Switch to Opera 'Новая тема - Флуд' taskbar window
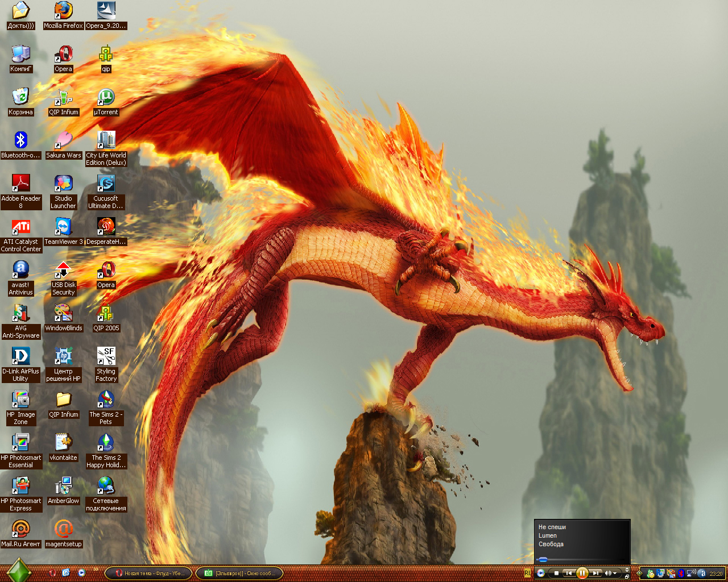The image size is (728, 582). pos(149,573)
